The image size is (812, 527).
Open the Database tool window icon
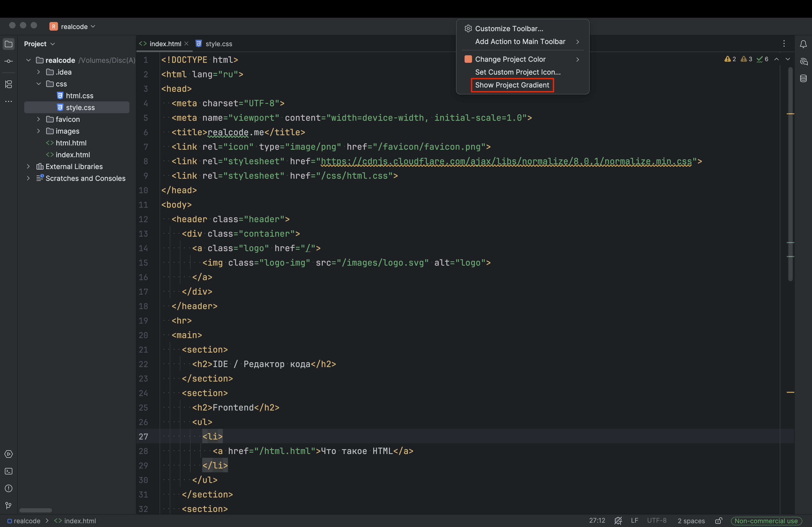[x=803, y=78]
